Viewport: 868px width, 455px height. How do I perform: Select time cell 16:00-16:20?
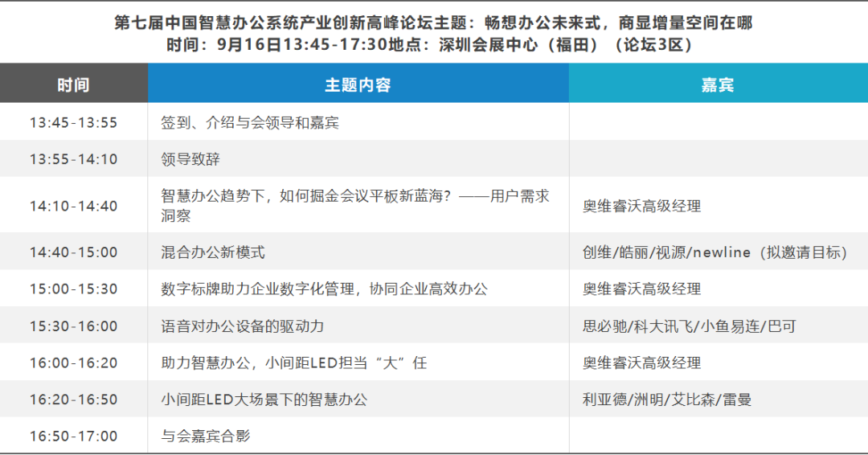tap(74, 362)
